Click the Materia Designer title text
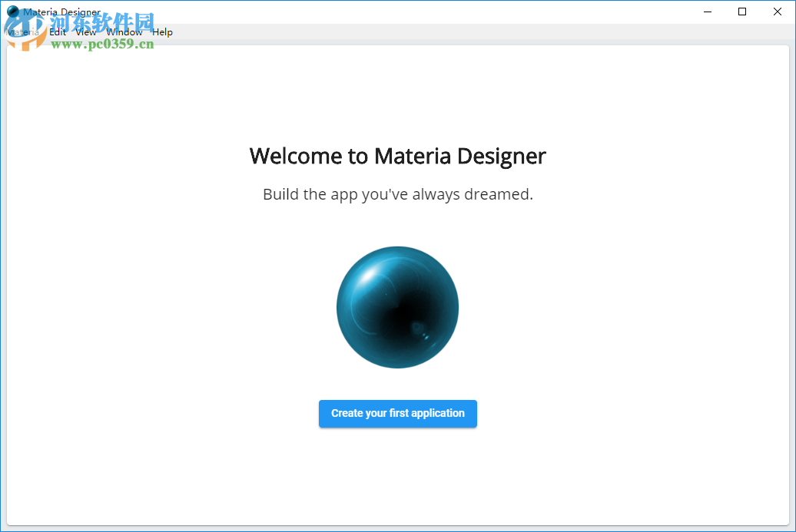Viewport: 796px width, 532px height. pos(61,12)
